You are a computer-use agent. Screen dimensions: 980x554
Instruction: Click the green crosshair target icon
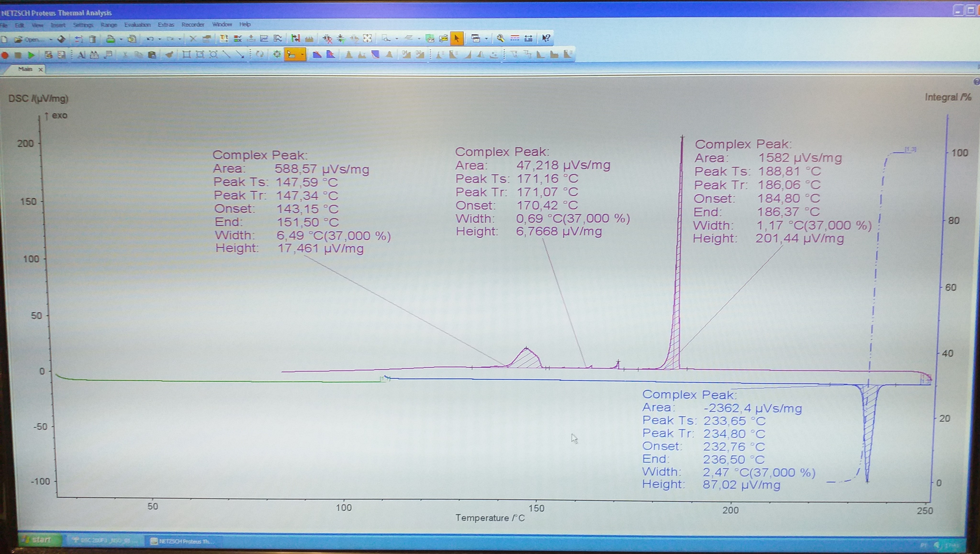click(x=277, y=55)
